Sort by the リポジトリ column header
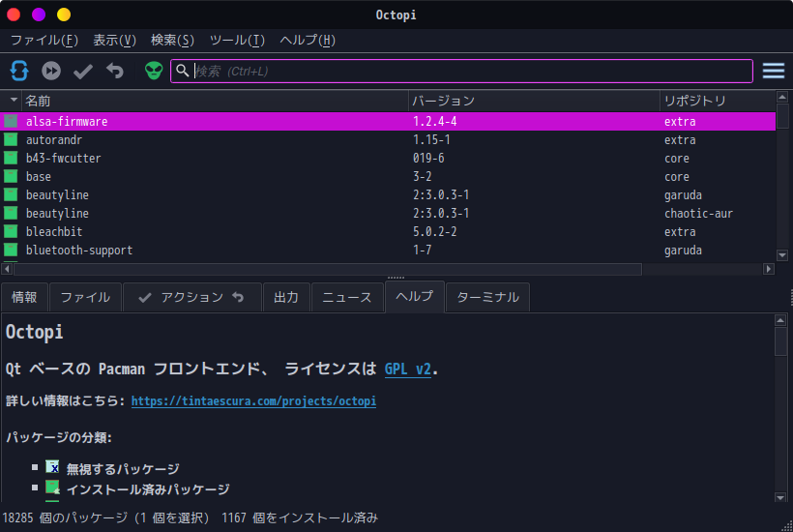Viewport: 793px width, 532px height. 718,101
